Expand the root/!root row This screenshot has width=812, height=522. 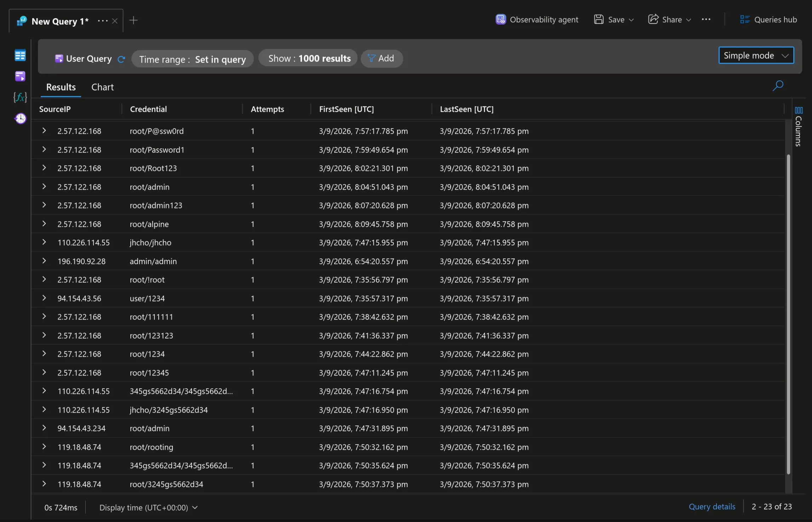click(44, 279)
